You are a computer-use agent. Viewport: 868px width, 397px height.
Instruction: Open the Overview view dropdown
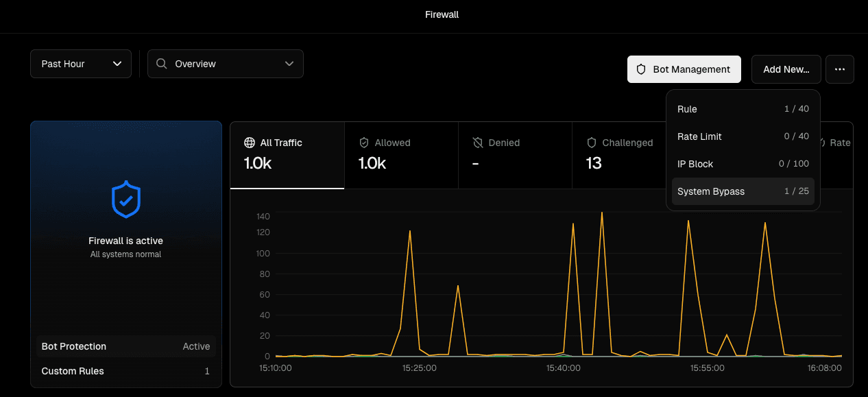[x=226, y=64]
